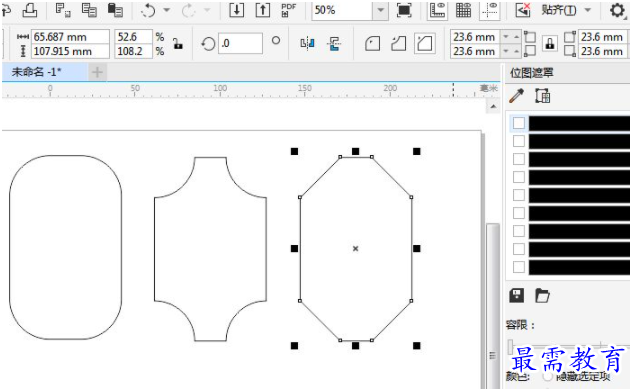Viewport: 633px width, 391px height.
Task: Click the 贴齐(T) snap button
Action: pos(559,10)
